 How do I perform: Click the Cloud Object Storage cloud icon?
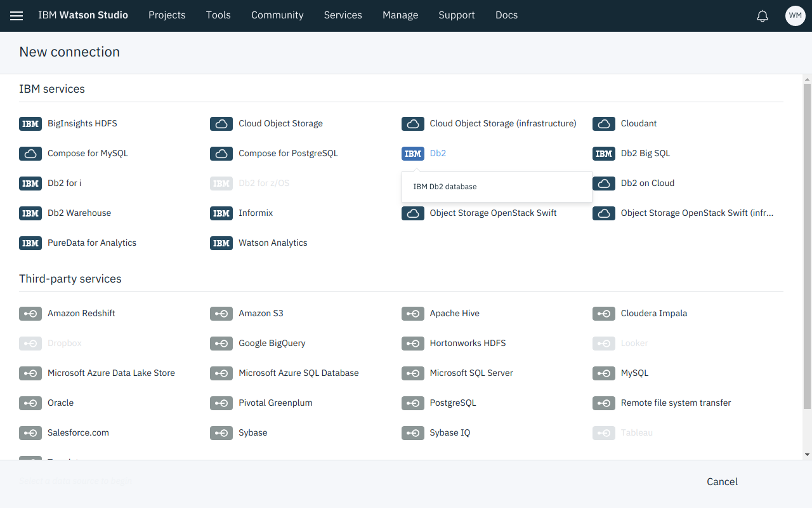point(221,124)
